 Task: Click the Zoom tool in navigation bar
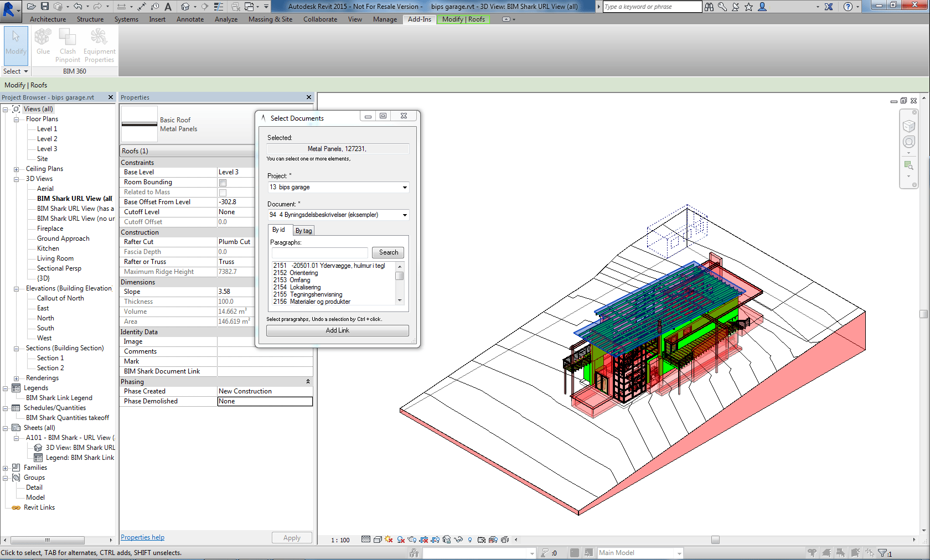click(x=908, y=165)
